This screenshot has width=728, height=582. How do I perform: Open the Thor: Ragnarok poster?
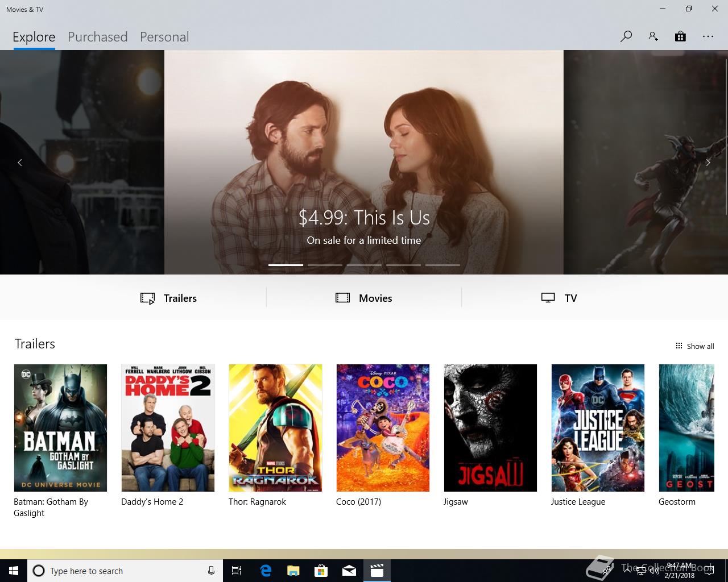[x=275, y=428]
